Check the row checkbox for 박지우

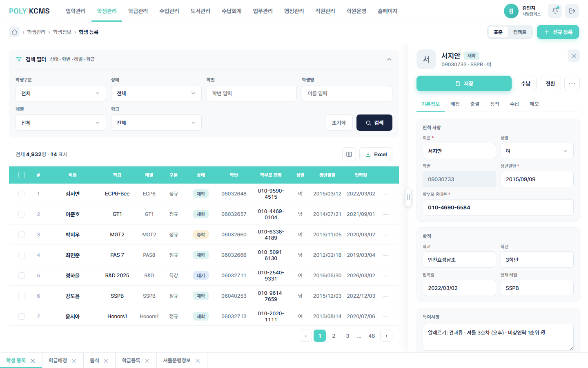22,235
